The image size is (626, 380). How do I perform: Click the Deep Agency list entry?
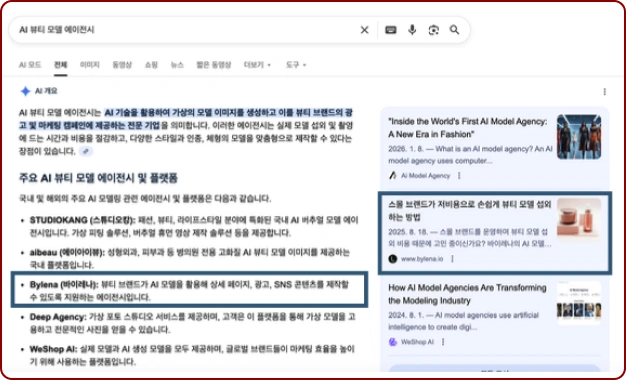click(x=192, y=323)
